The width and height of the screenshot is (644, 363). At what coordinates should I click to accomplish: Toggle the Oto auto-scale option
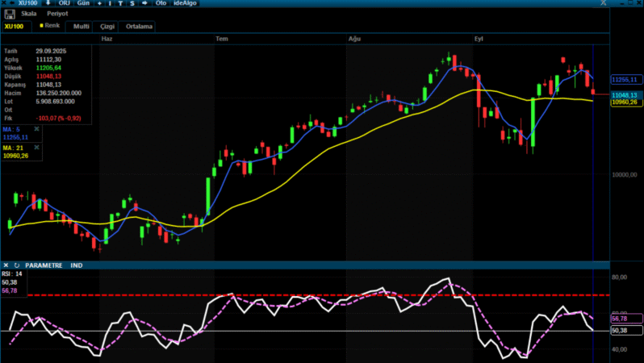(161, 4)
